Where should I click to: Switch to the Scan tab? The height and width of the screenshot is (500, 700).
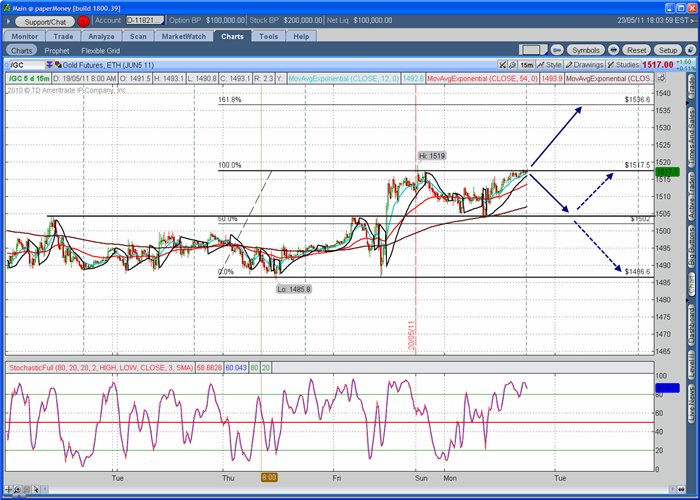(x=138, y=36)
